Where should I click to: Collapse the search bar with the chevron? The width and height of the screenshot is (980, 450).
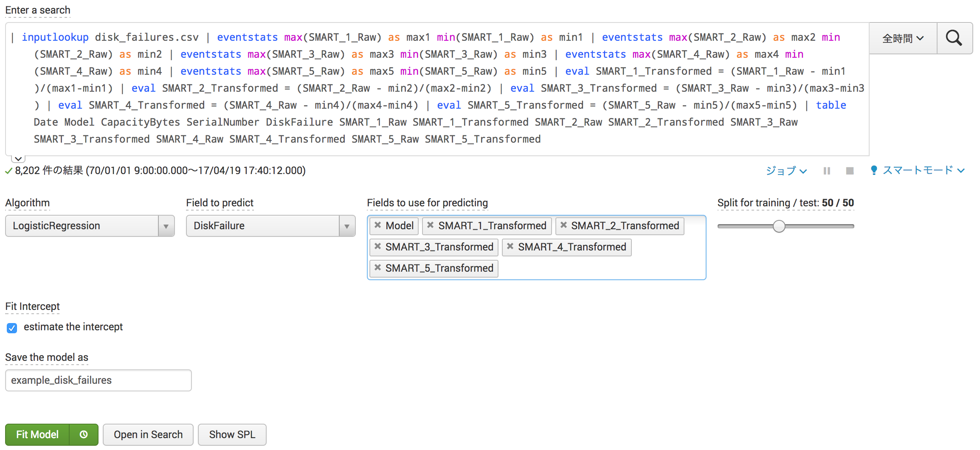[18, 158]
